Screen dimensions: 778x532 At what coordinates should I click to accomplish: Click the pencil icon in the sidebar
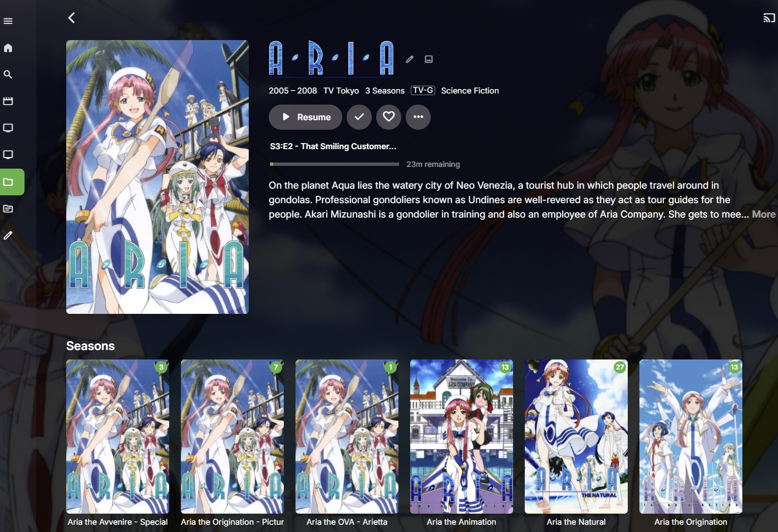tap(8, 235)
